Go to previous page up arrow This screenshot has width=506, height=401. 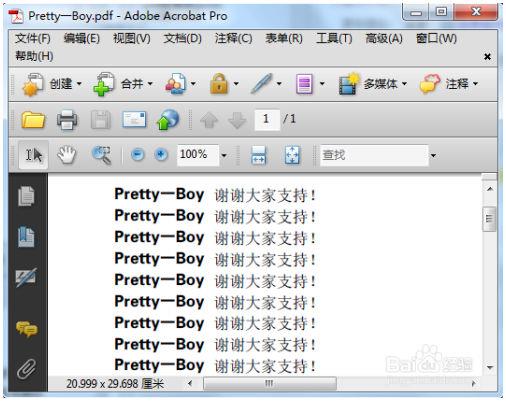[209, 120]
